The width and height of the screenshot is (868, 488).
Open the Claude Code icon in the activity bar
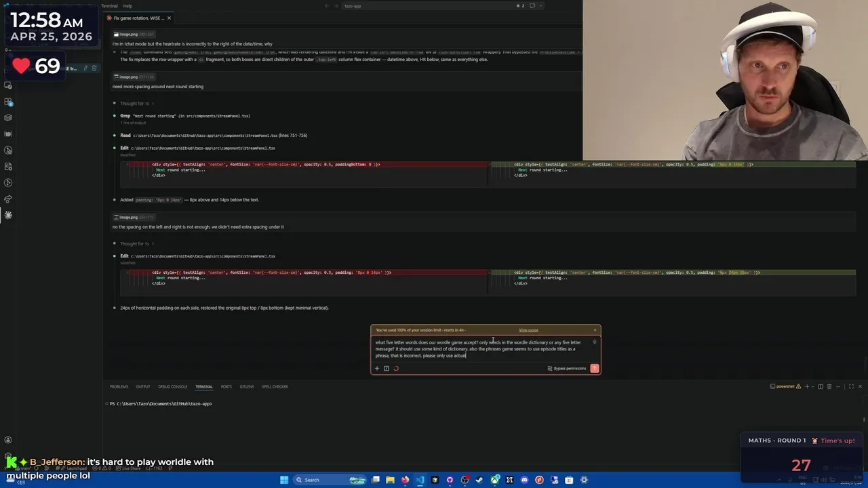pyautogui.click(x=8, y=215)
